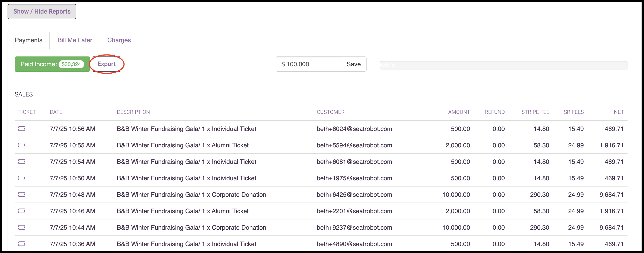Viewport: 644px width, 253px height.
Task: Focus the $ 100,000 goal field
Action: (308, 64)
